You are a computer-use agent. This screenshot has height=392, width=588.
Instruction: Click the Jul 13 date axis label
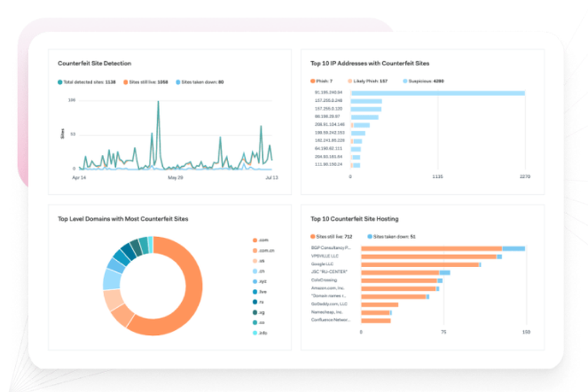(x=272, y=178)
